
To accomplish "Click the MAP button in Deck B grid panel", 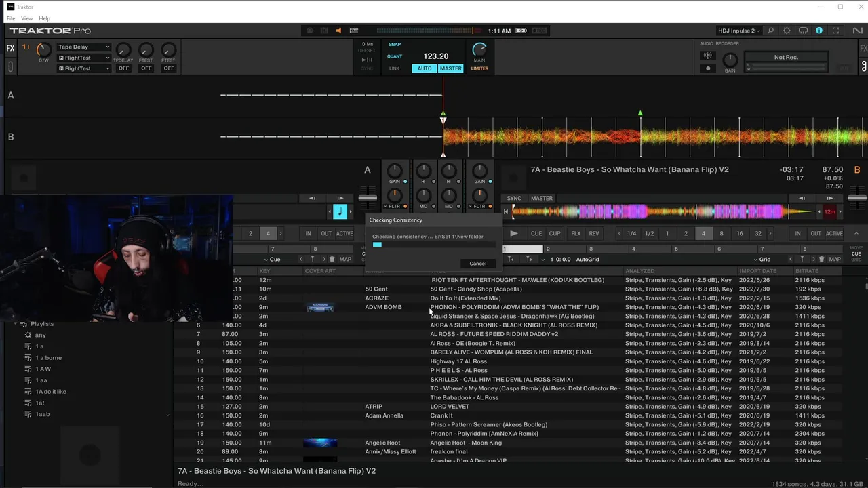I will 835,259.
